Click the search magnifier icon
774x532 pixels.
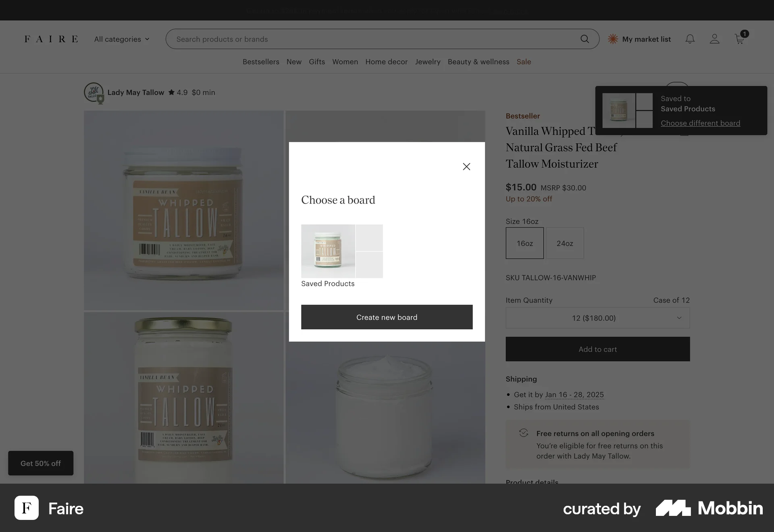(585, 39)
